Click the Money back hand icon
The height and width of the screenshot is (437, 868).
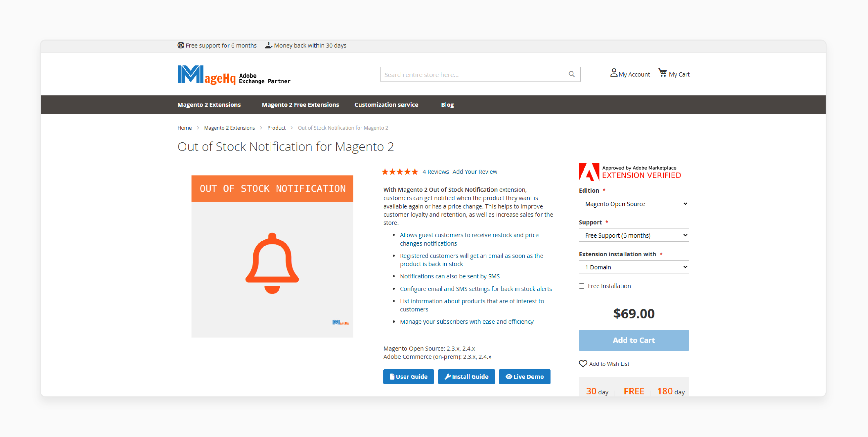(268, 45)
